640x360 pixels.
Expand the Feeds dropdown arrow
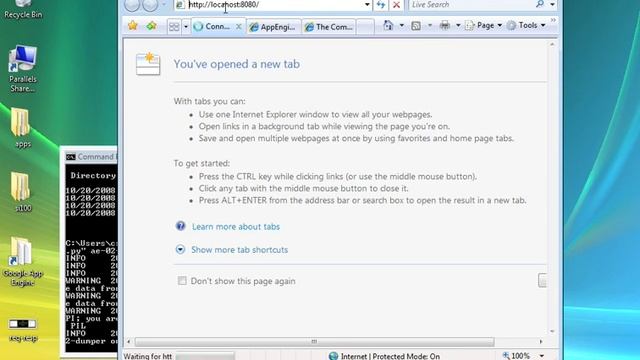(x=430, y=26)
